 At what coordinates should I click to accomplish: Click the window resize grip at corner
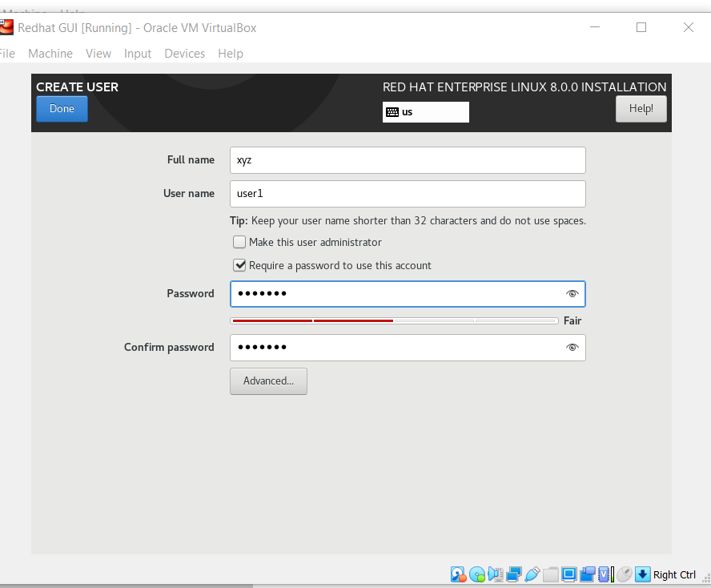tap(706, 578)
